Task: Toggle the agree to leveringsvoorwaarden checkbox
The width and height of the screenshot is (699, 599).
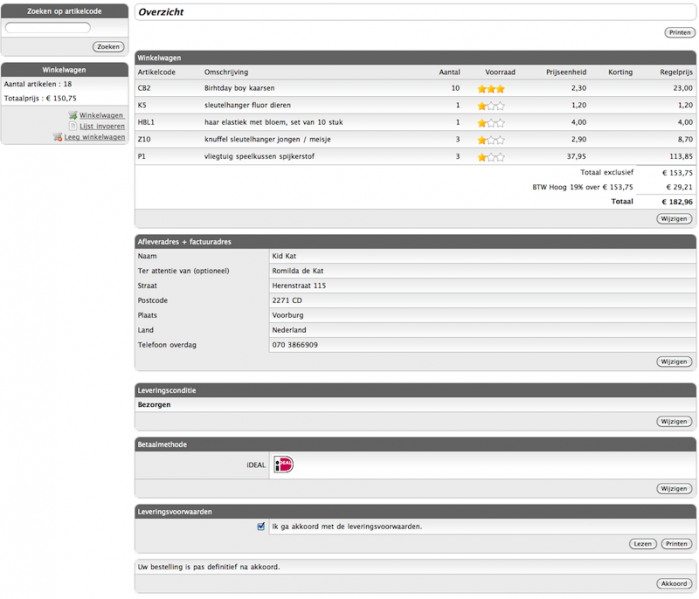Action: tap(261, 526)
